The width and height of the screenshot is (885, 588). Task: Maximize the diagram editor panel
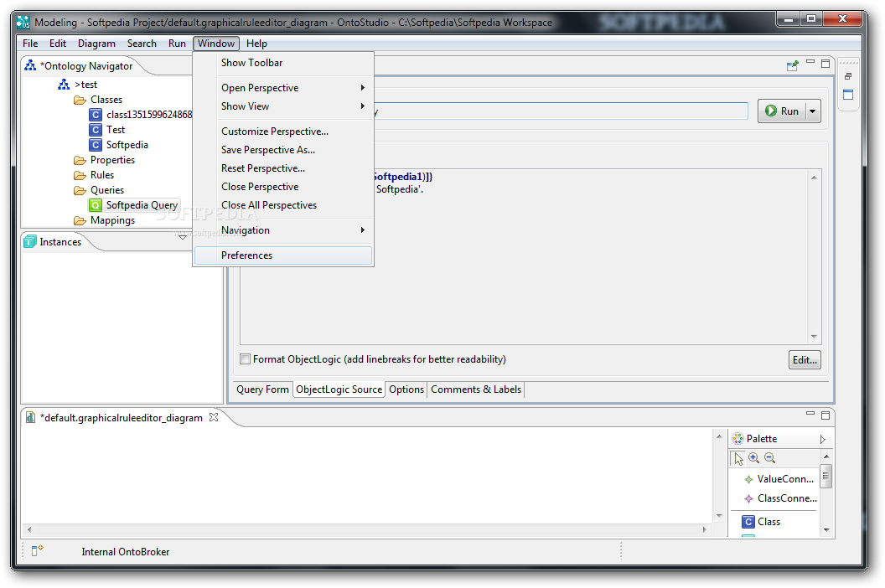pos(825,415)
